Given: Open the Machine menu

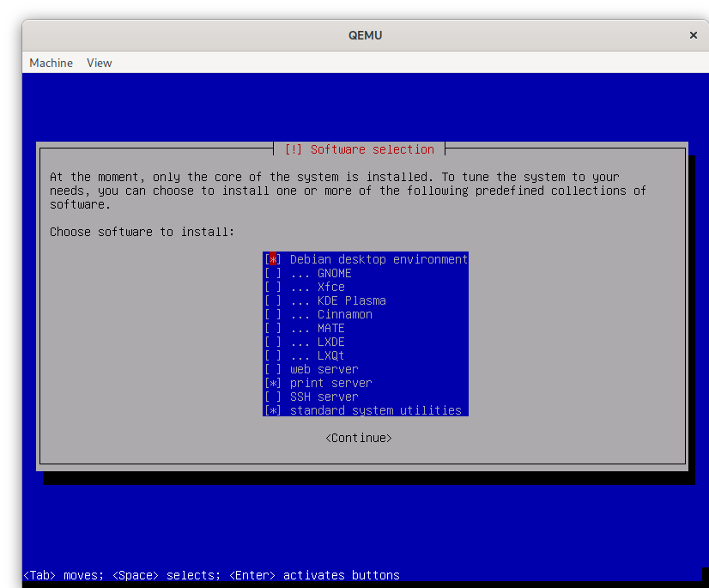Looking at the screenshot, I should pyautogui.click(x=52, y=63).
